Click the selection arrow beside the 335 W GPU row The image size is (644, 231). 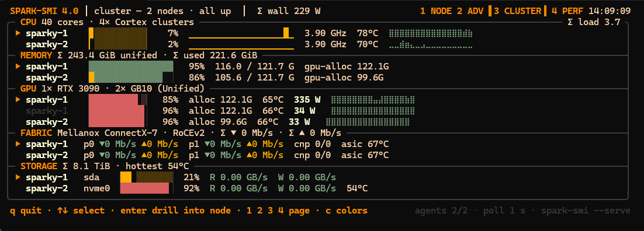pos(18,100)
